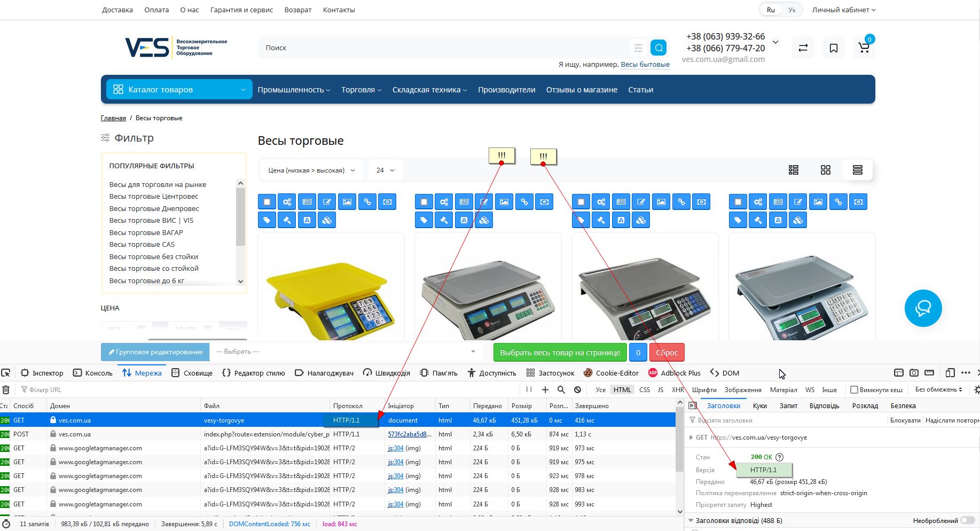This screenshot has width=980, height=531.
Task: Tick the first product's selection checkbox
Action: [267, 202]
